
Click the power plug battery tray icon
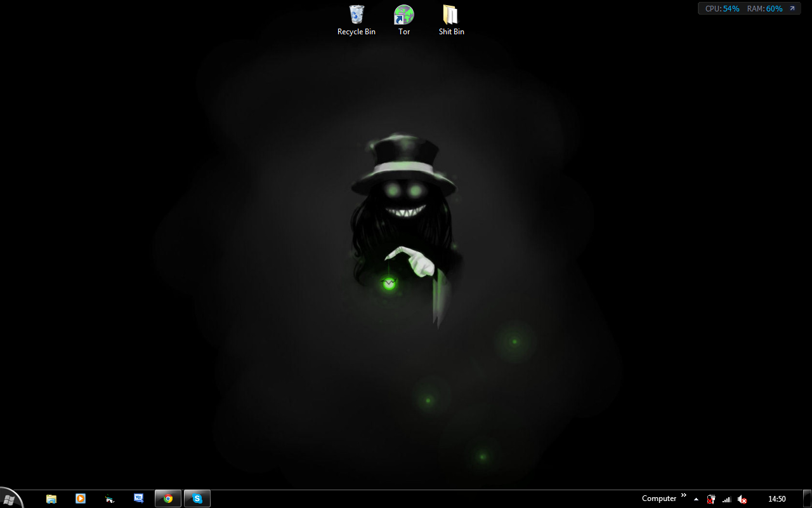click(x=711, y=499)
